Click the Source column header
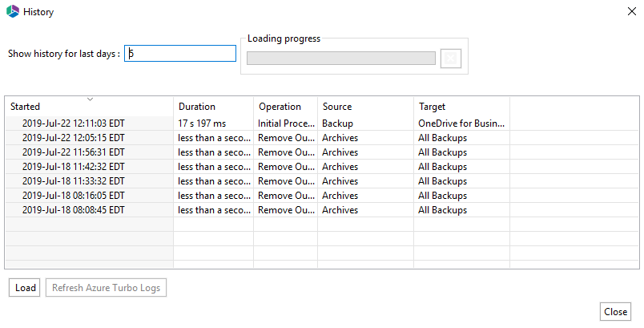 (x=365, y=107)
